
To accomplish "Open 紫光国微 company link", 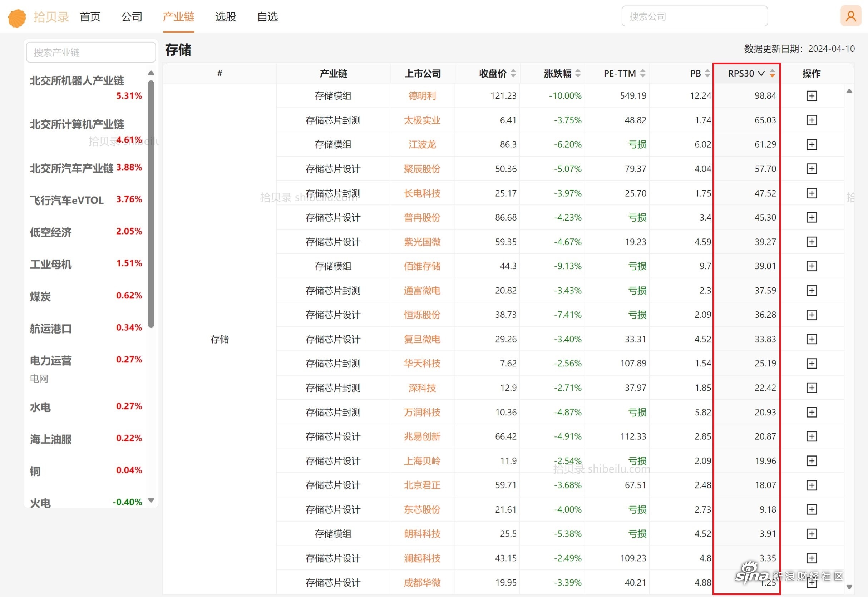I will point(422,242).
